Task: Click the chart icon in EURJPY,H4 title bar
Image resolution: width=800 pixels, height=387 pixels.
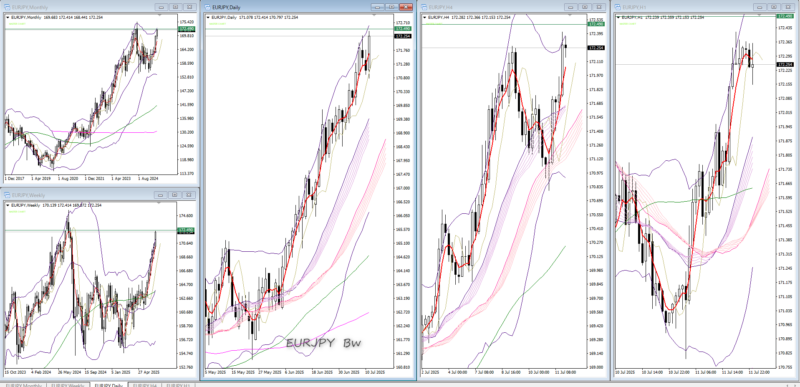Action: [x=423, y=7]
